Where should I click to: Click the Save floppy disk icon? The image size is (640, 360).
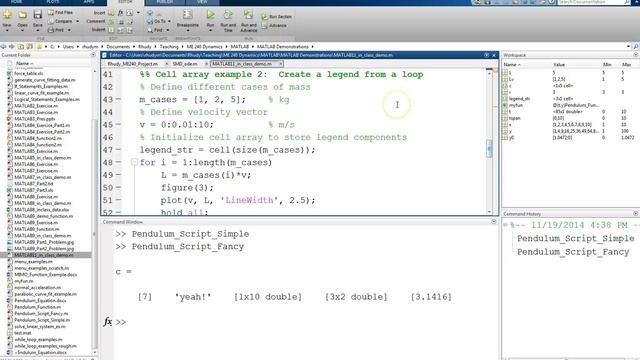(x=38, y=15)
